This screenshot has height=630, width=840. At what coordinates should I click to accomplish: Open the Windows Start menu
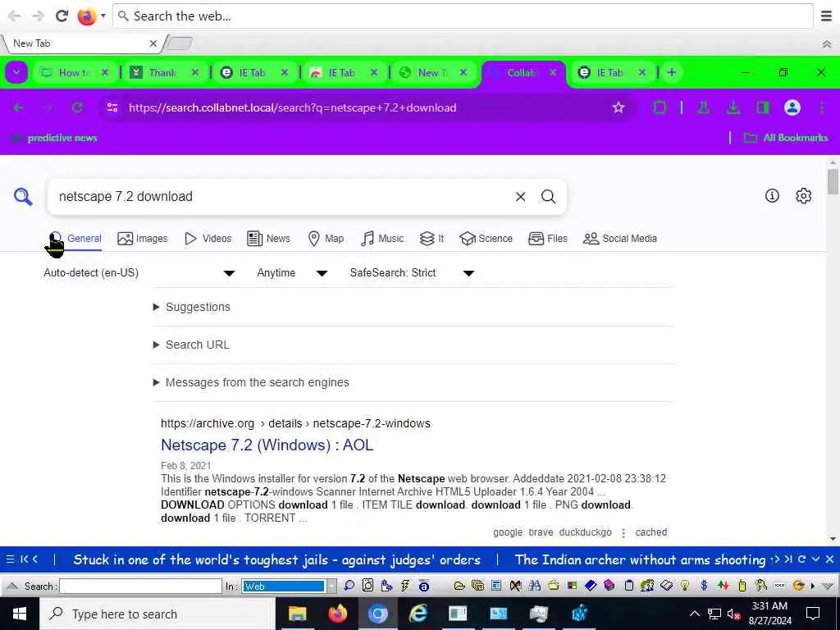(x=20, y=614)
